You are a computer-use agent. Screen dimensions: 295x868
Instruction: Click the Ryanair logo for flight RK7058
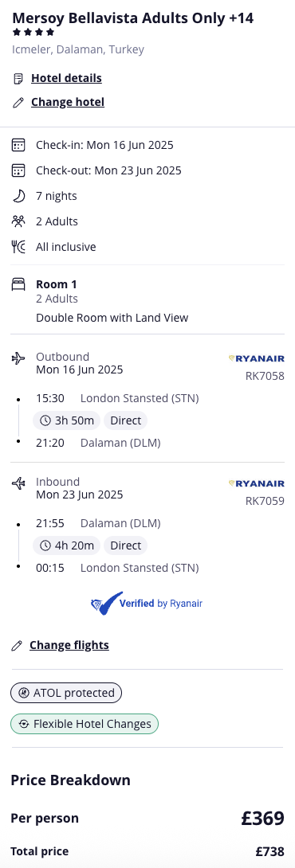[x=256, y=358]
